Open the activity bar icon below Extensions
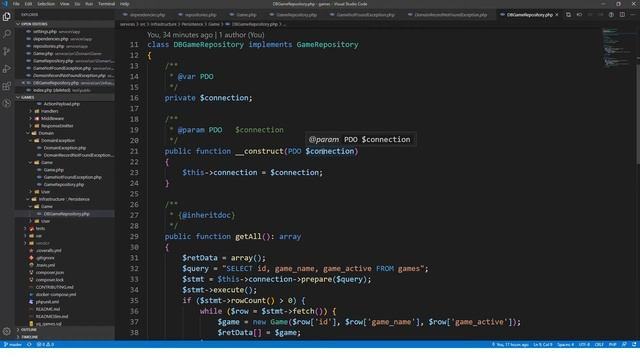 [x=7, y=103]
